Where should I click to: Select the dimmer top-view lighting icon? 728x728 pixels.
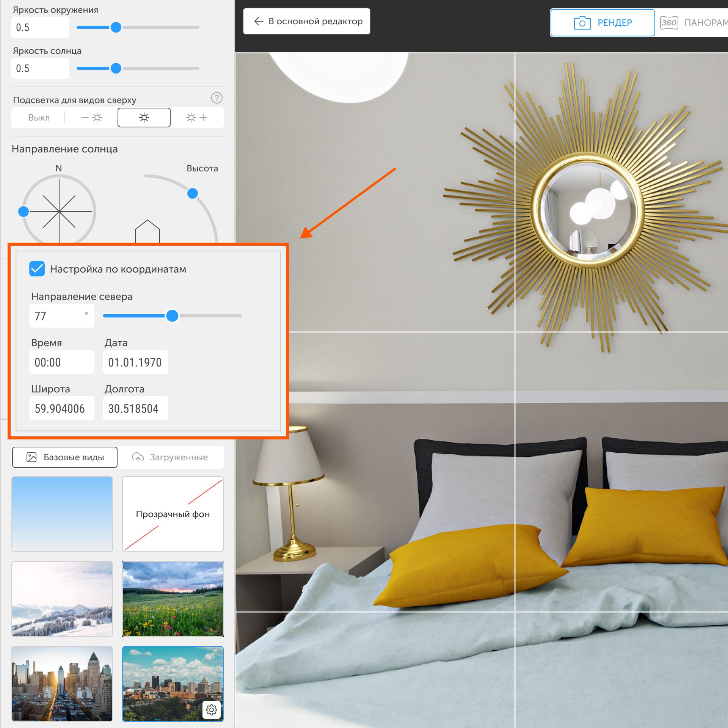(x=92, y=118)
